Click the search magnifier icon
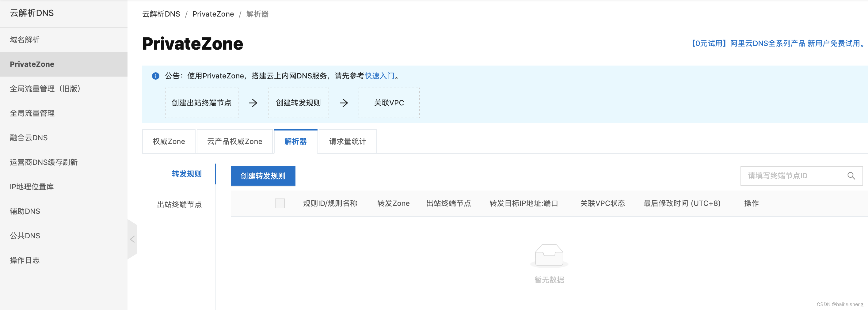Viewport: 868px width, 310px height. point(851,175)
